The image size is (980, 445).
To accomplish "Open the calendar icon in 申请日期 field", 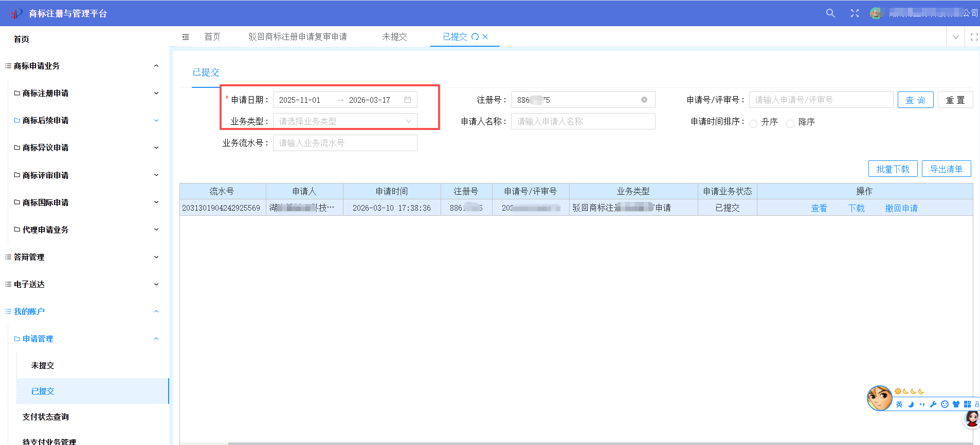I will (x=408, y=100).
